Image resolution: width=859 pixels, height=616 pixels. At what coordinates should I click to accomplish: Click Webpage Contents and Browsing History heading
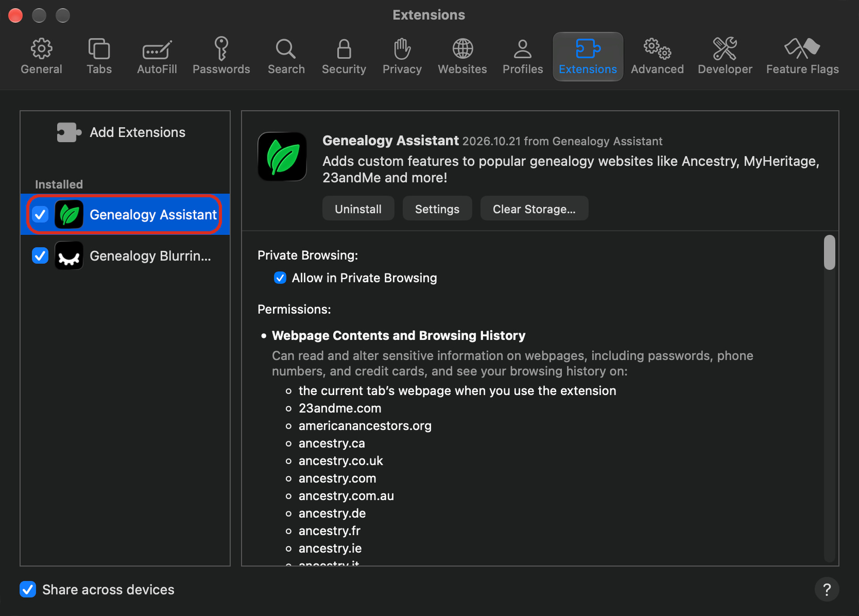click(x=399, y=335)
